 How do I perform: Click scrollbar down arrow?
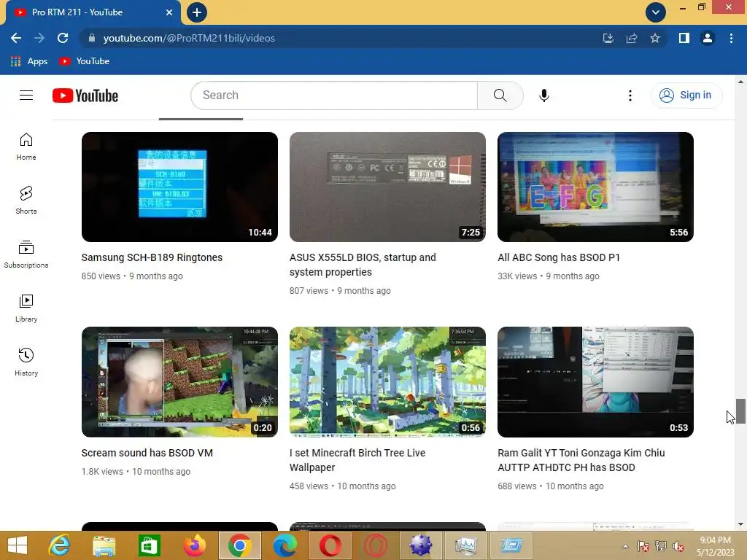coord(740,524)
